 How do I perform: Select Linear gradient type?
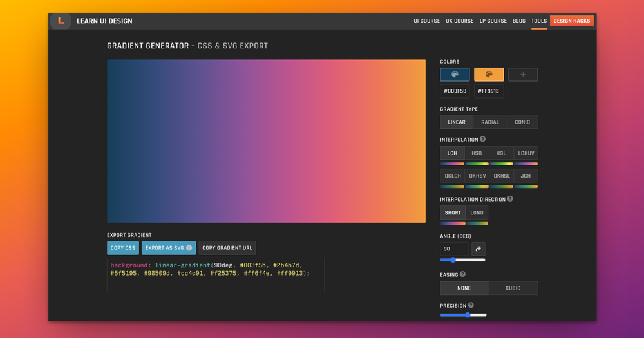(x=457, y=122)
